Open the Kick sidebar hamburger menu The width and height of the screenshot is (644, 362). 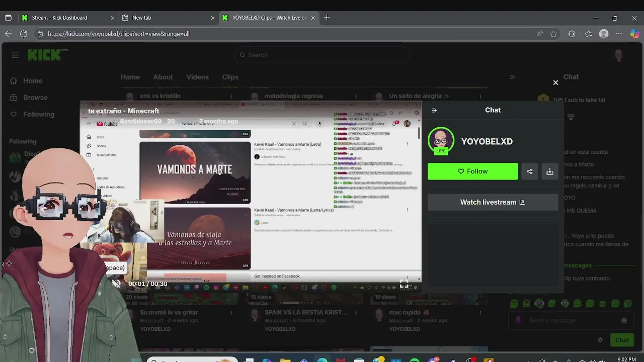point(15,55)
